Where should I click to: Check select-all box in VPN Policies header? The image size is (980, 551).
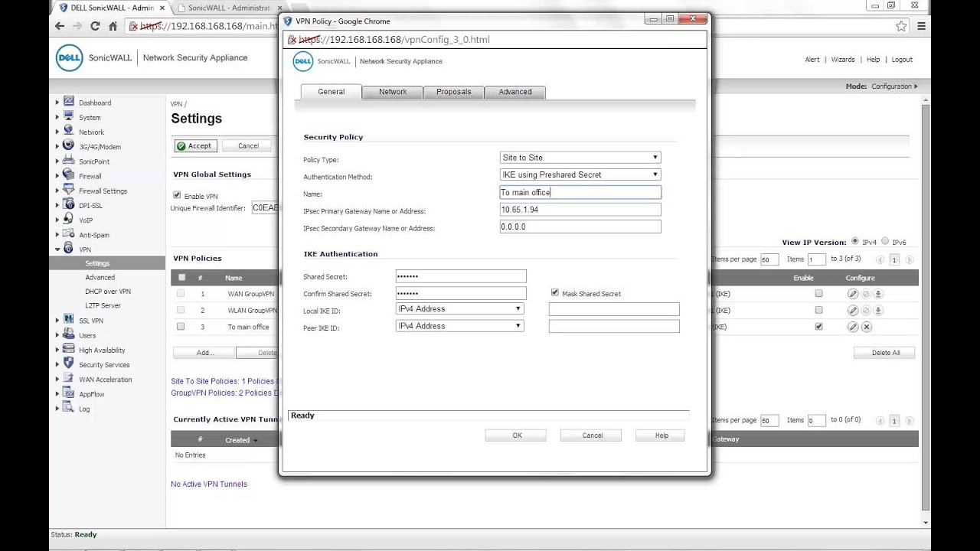click(x=181, y=277)
